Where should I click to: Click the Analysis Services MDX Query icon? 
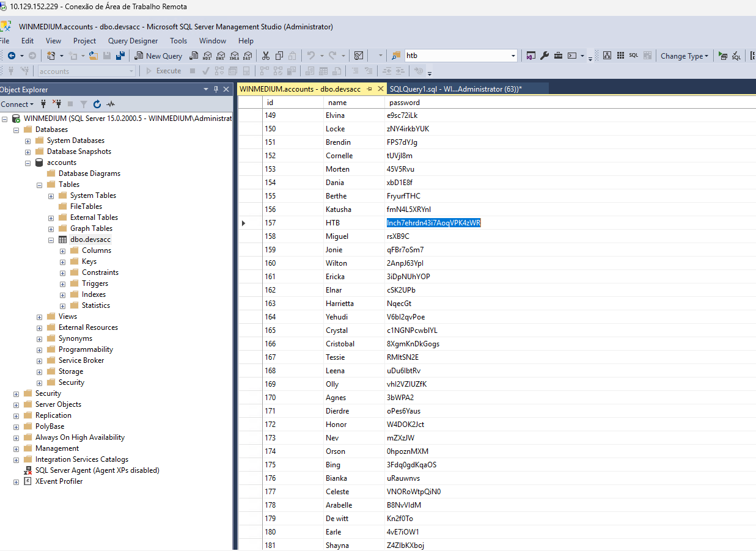(x=207, y=56)
